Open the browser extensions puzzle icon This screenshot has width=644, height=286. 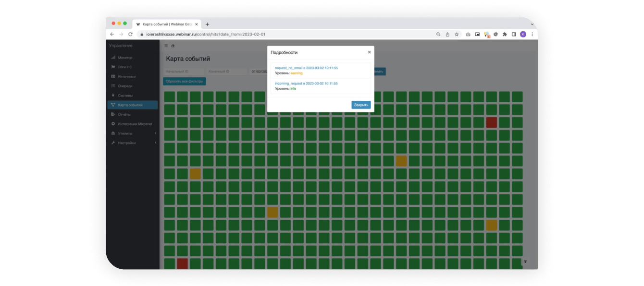click(505, 35)
